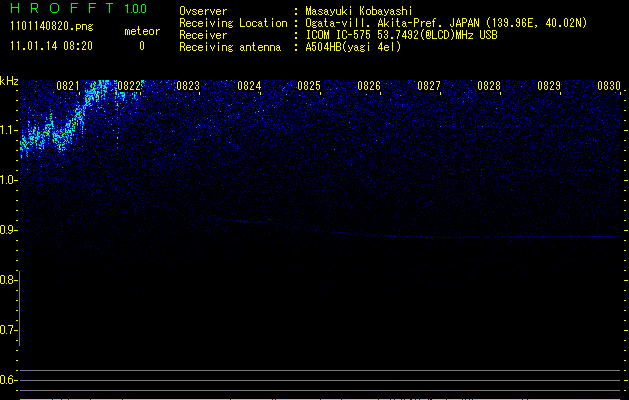This screenshot has width=629, height=400.
Task: Click the 0.8 kHz axis label
Action: [7, 280]
